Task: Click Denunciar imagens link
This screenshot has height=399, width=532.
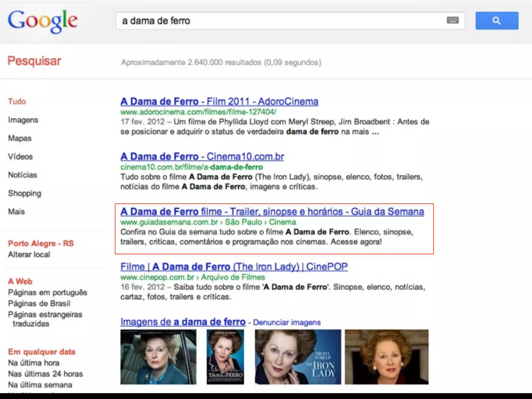Action: 287,322
